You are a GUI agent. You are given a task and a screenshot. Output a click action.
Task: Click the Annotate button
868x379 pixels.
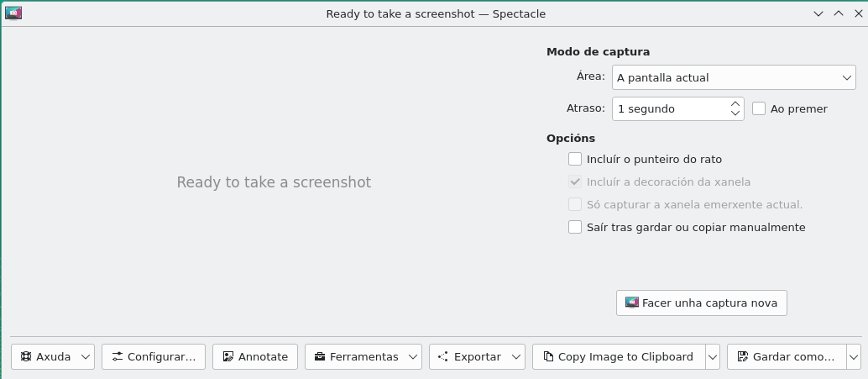click(x=255, y=357)
